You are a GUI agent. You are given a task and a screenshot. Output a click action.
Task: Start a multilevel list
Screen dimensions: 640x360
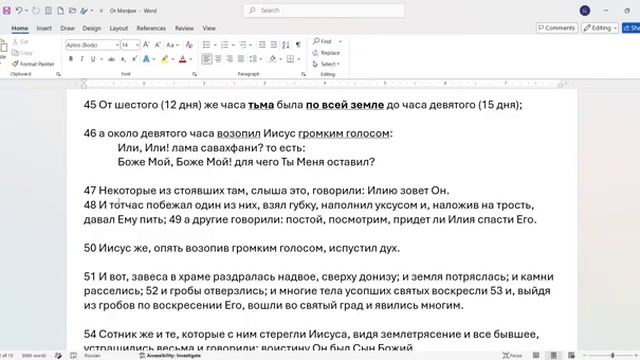pos(243,44)
